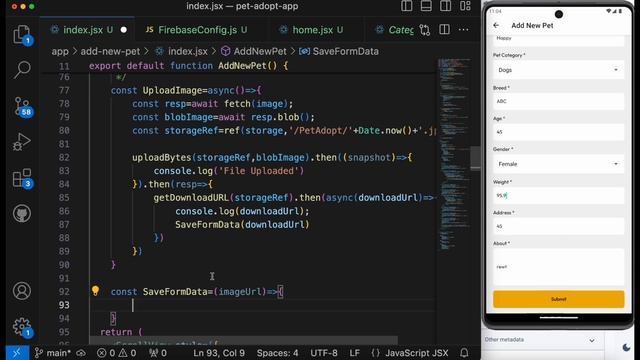Click the UTF-8 encoding status item

[324, 353]
